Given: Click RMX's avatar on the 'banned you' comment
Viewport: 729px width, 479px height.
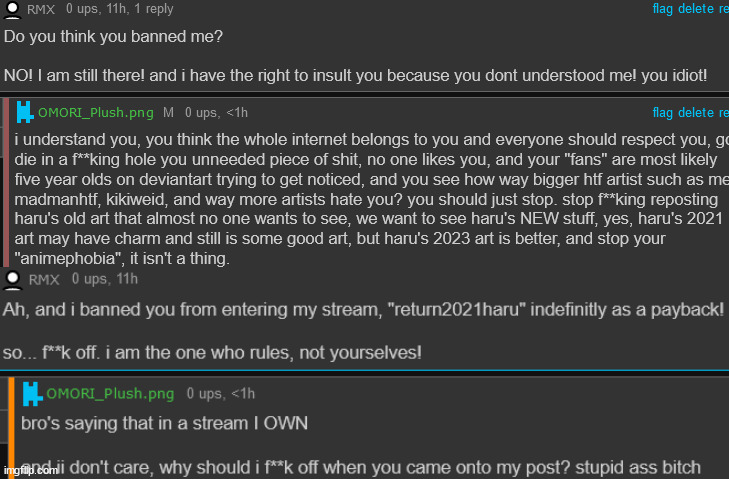Looking at the screenshot, I should [x=13, y=279].
